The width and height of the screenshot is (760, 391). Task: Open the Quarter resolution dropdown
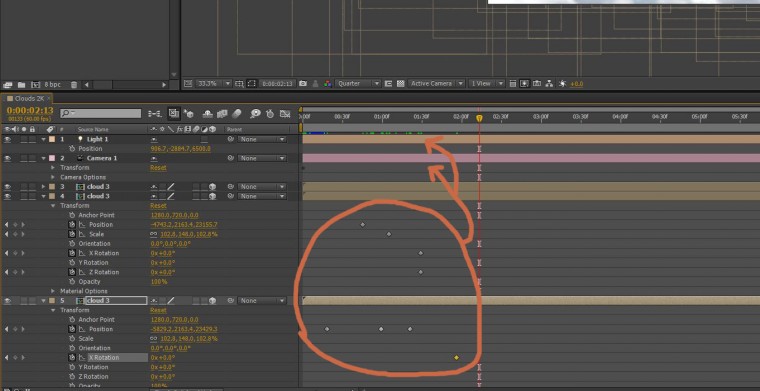tap(359, 84)
